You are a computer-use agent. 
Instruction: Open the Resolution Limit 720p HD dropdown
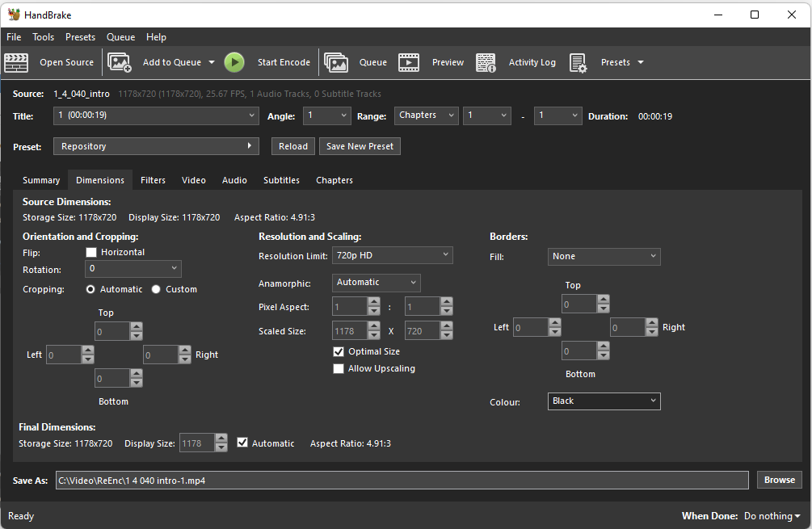[392, 255]
